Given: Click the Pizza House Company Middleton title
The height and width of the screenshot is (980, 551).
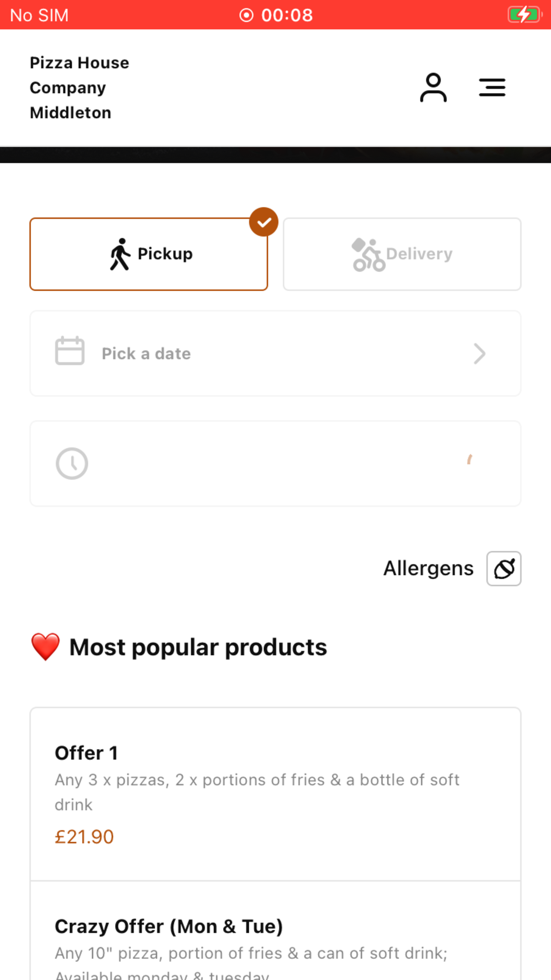Looking at the screenshot, I should pyautogui.click(x=79, y=88).
